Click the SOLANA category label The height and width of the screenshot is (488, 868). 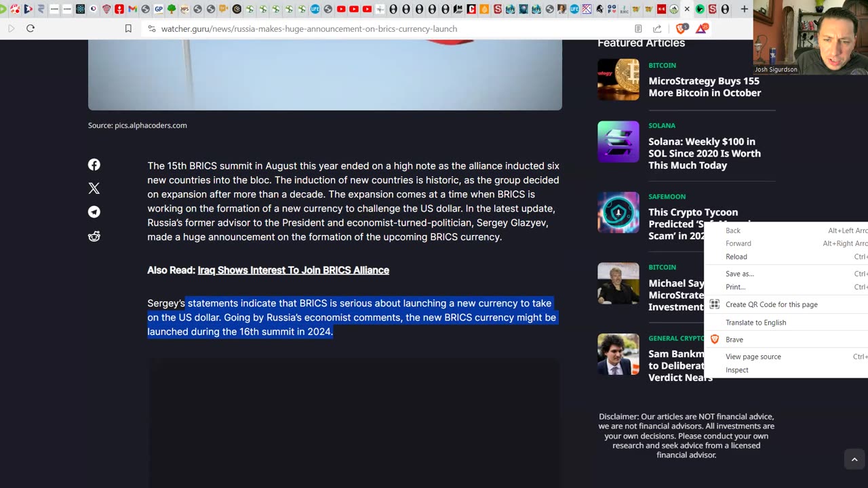[662, 125]
